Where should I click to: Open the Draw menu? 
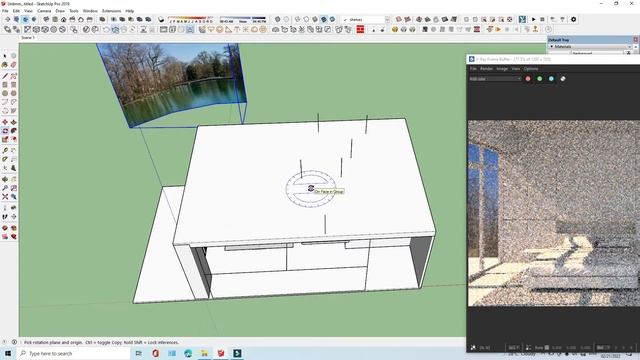point(60,11)
